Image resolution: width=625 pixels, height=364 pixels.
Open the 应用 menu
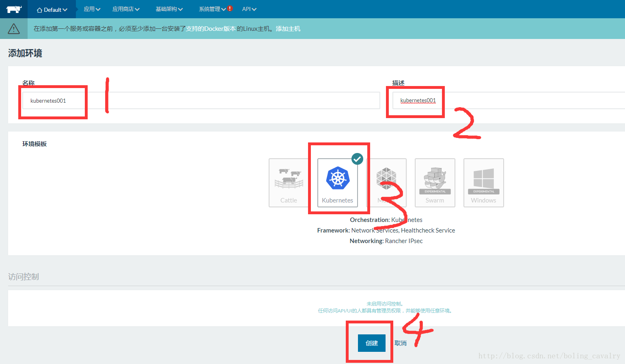[x=92, y=9]
